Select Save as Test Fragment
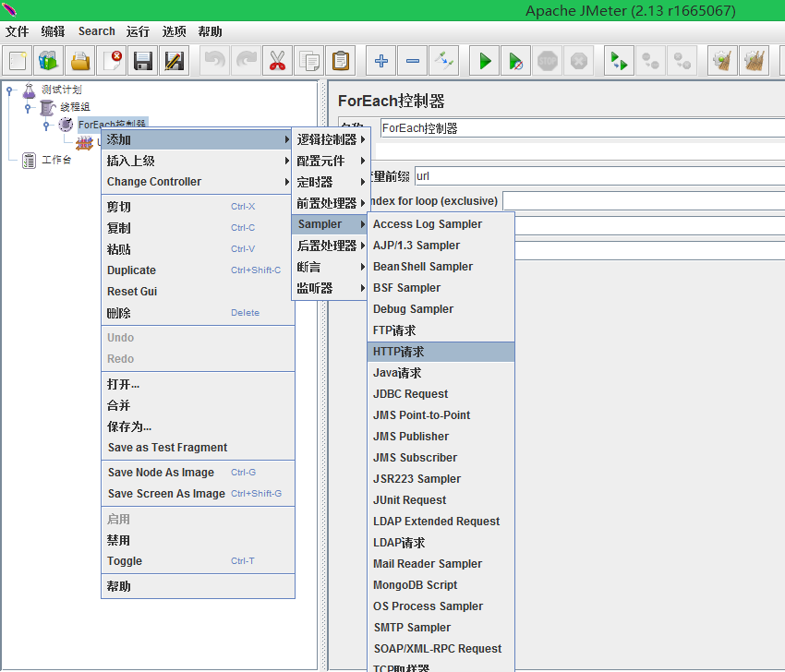785x672 pixels. 198,448
